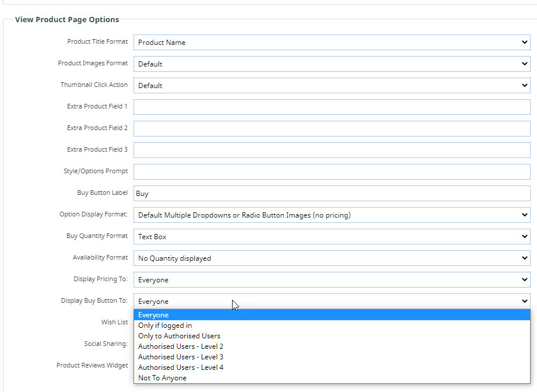Open the Thumbnail Click Action dropdown
This screenshot has width=537, height=392.
coord(332,85)
